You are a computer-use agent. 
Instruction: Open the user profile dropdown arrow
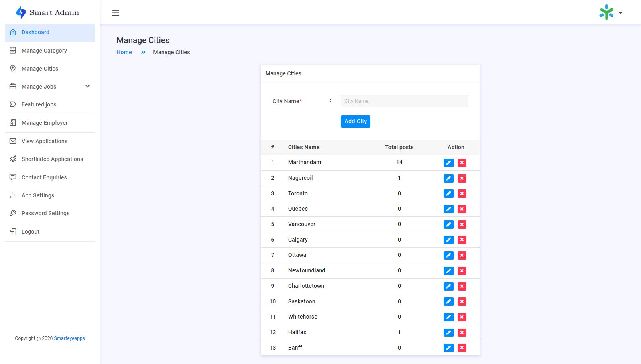[x=621, y=13]
